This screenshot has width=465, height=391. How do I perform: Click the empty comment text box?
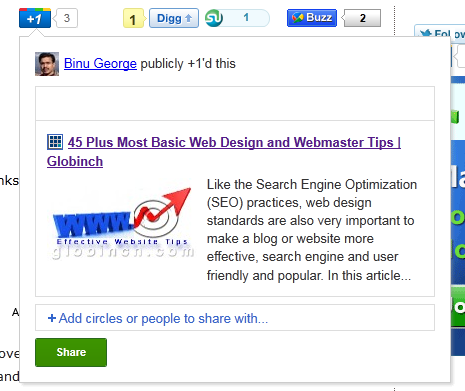pyautogui.click(x=235, y=104)
